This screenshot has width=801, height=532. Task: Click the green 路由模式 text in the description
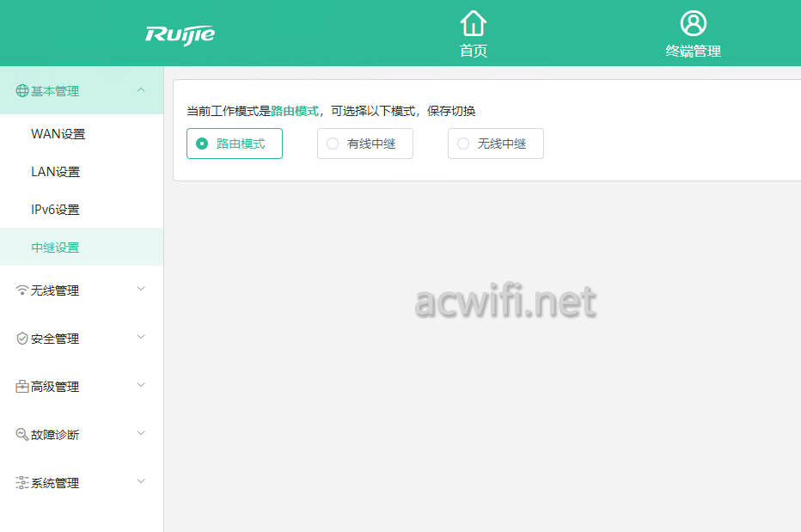pyautogui.click(x=295, y=111)
